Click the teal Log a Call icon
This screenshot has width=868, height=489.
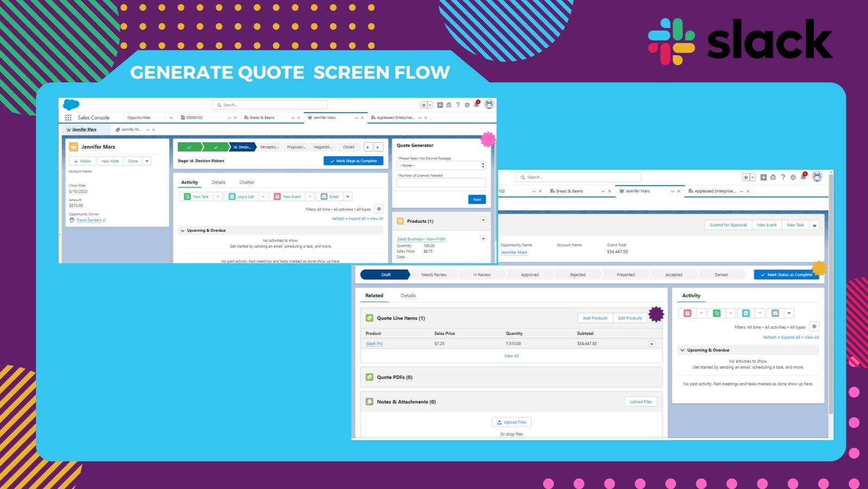click(x=232, y=197)
